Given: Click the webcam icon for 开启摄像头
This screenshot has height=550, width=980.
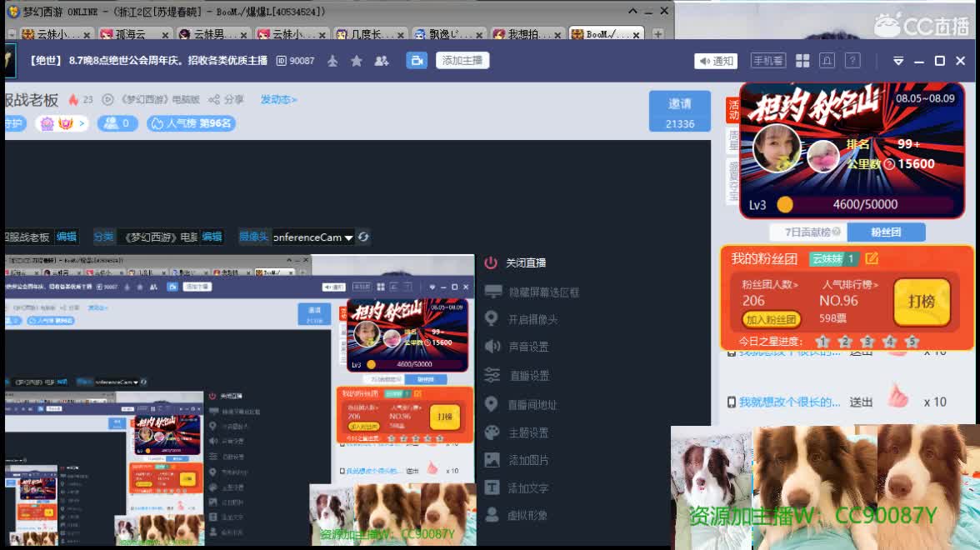Looking at the screenshot, I should pos(492,318).
